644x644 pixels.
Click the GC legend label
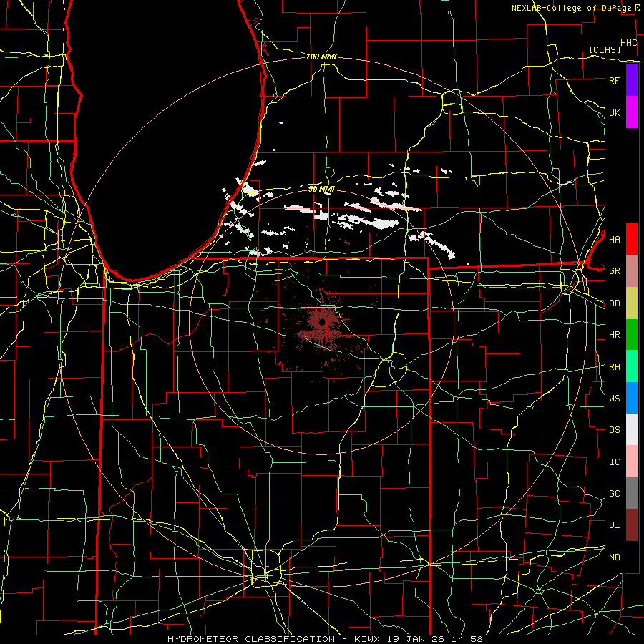(x=614, y=494)
